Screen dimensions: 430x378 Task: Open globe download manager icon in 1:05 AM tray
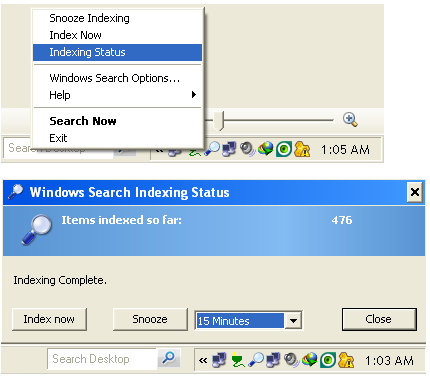pos(266,149)
